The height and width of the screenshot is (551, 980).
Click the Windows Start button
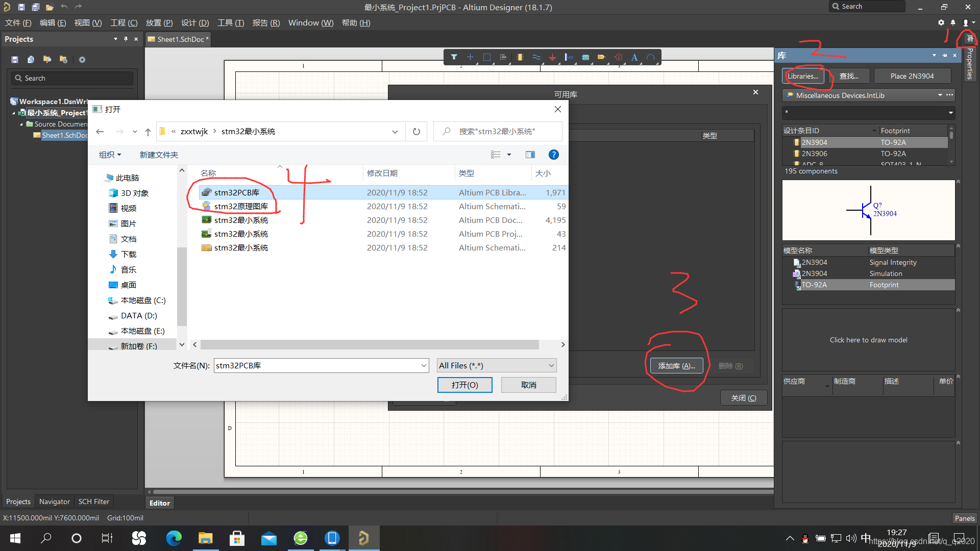15,538
